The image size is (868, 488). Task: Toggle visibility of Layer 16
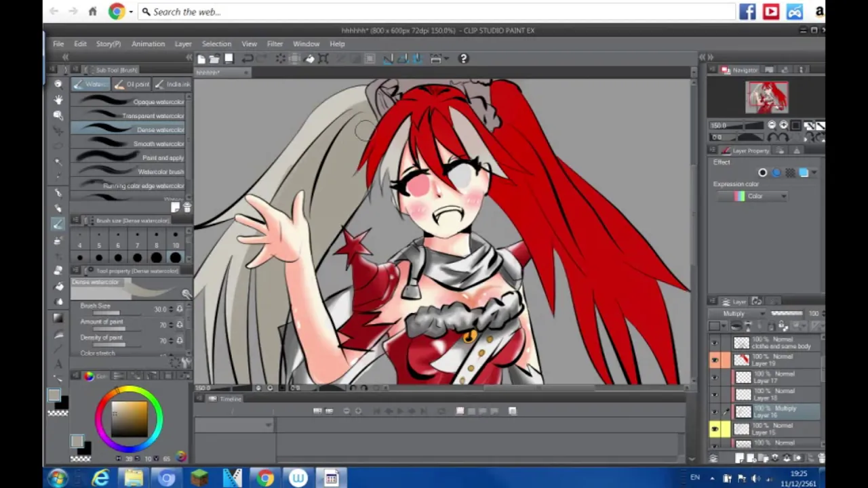(714, 411)
